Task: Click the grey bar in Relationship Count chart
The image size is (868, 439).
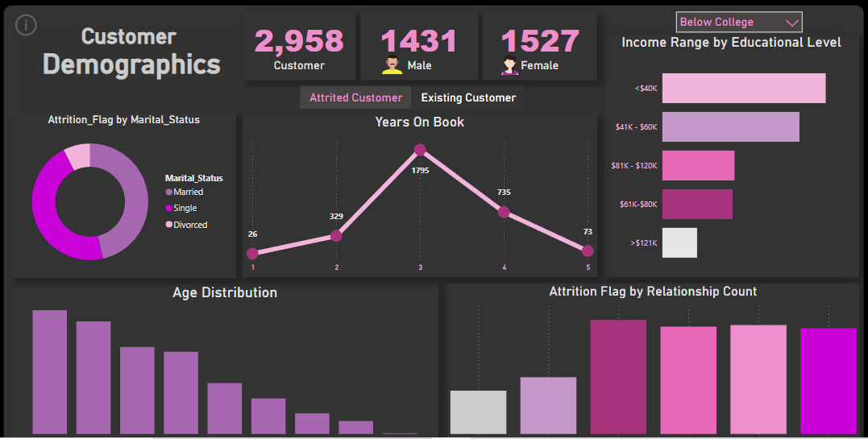Action: coord(478,412)
